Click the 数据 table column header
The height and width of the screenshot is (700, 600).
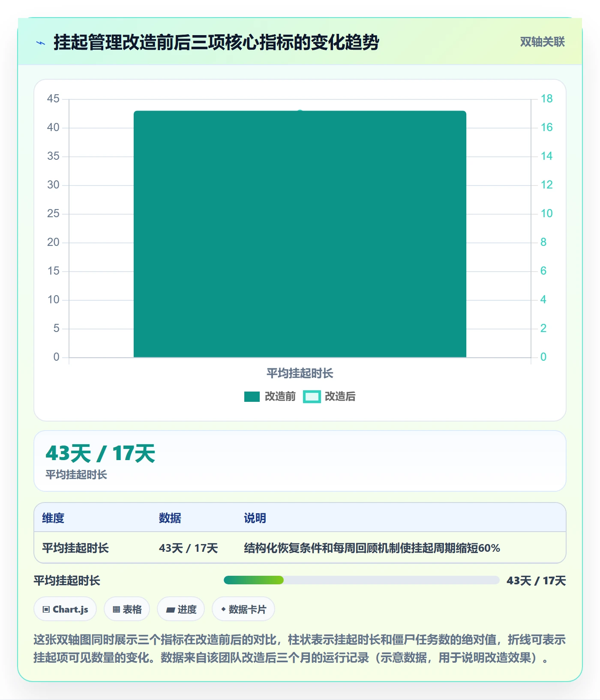pyautogui.click(x=170, y=518)
